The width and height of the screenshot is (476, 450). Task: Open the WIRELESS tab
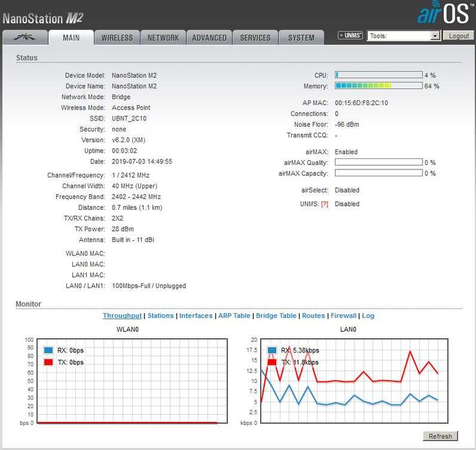coord(117,37)
